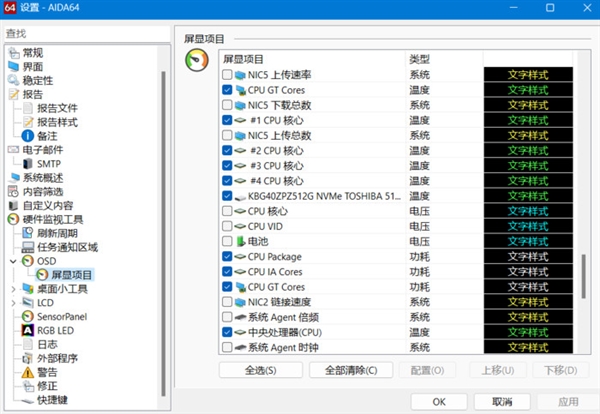This screenshot has width=600, height=414.
Task: Click the yellow 文字样式 swatch for NIC2 链接速度
Action: click(528, 302)
